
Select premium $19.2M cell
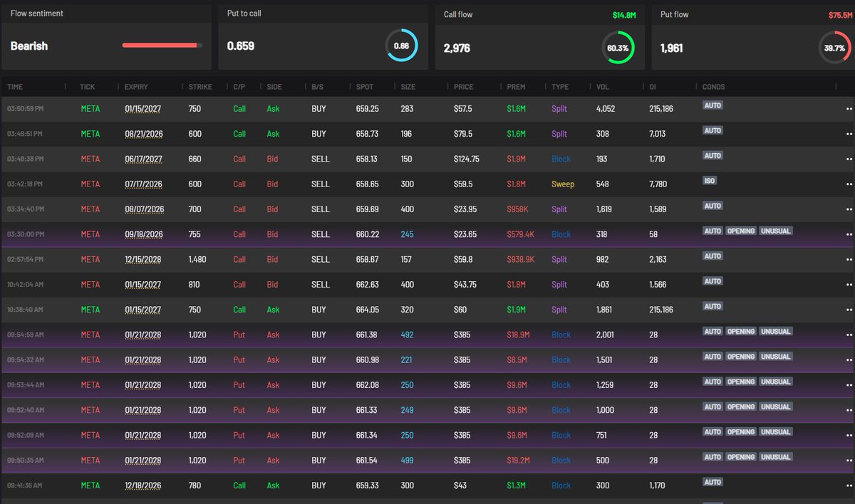coord(517,461)
